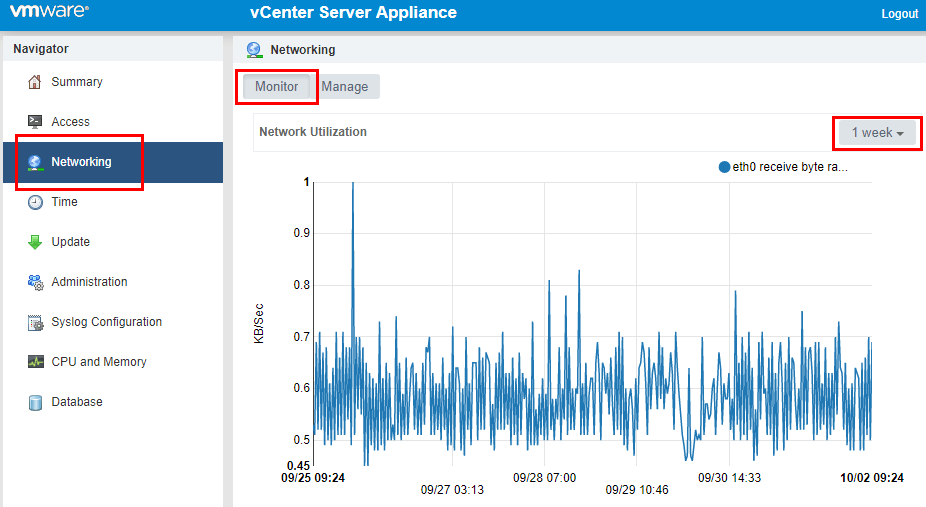Click the 09/28 07:00 axis label

(x=544, y=478)
